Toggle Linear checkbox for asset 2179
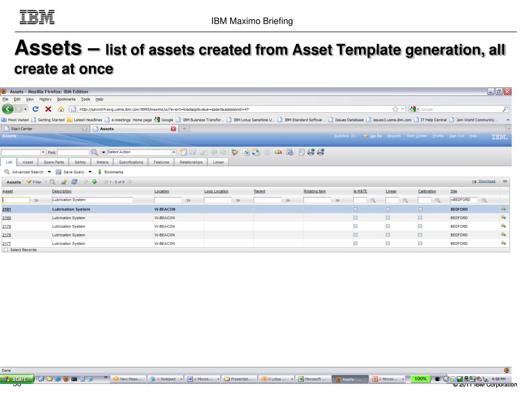This screenshot has height=399, width=532. click(388, 226)
